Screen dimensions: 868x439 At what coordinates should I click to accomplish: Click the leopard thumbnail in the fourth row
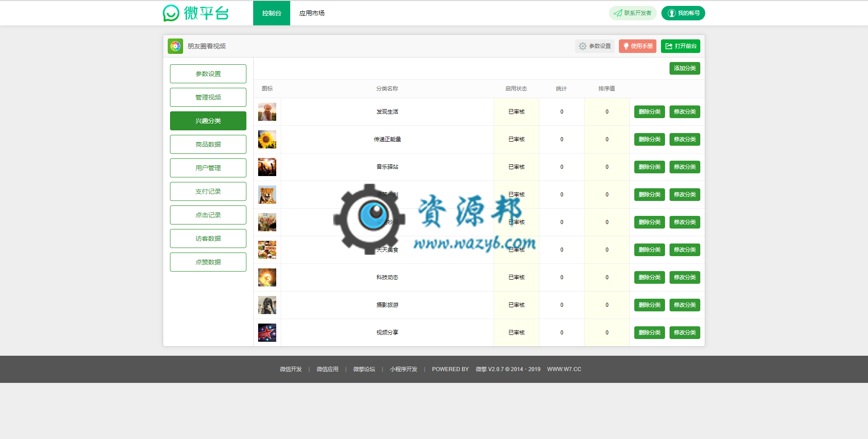tap(267, 195)
